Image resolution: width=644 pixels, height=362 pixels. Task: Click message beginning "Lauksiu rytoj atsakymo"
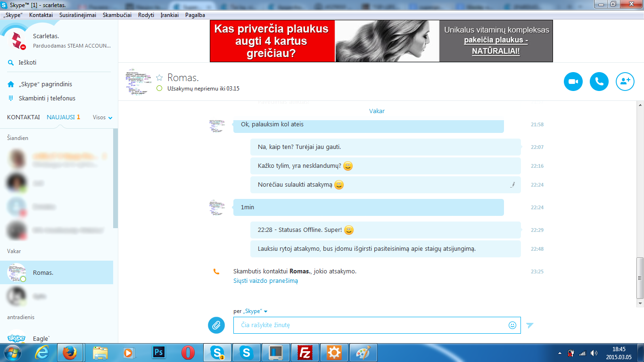386,249
